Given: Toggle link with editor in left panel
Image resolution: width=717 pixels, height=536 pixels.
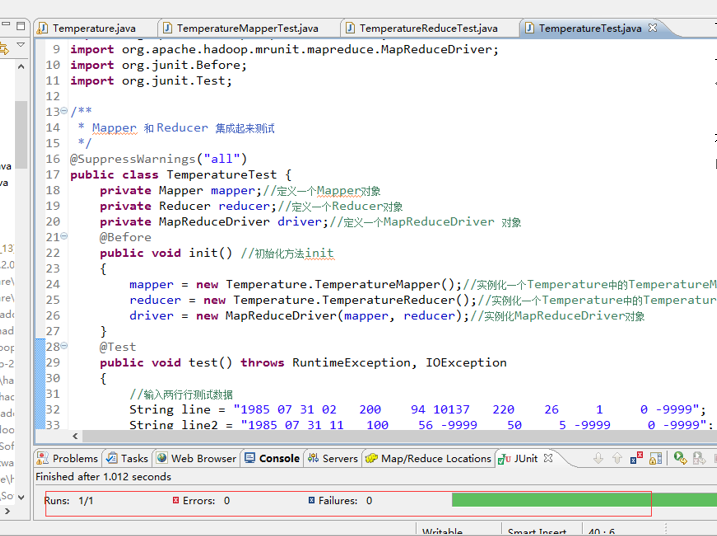Looking at the screenshot, I should pos(4,48).
